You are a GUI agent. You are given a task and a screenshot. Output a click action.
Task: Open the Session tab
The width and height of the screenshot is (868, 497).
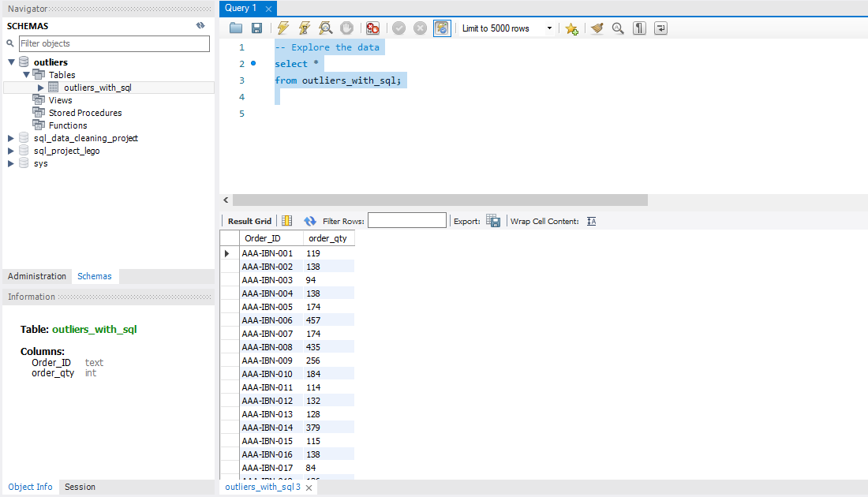point(80,487)
